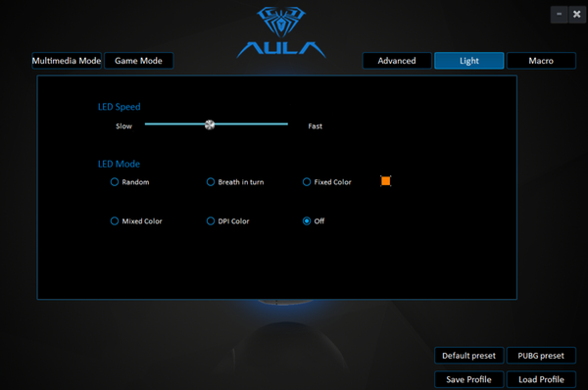588x390 pixels.
Task: Apply the Default preset
Action: (468, 356)
